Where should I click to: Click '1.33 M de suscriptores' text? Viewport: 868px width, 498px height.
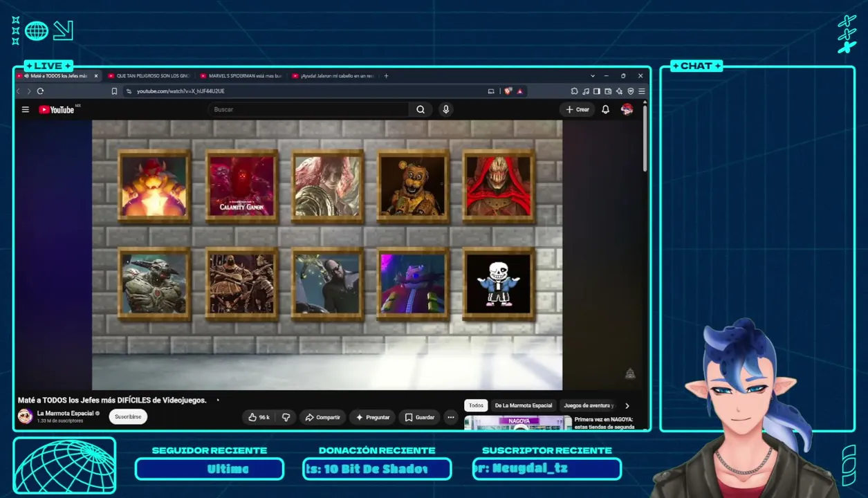point(60,421)
